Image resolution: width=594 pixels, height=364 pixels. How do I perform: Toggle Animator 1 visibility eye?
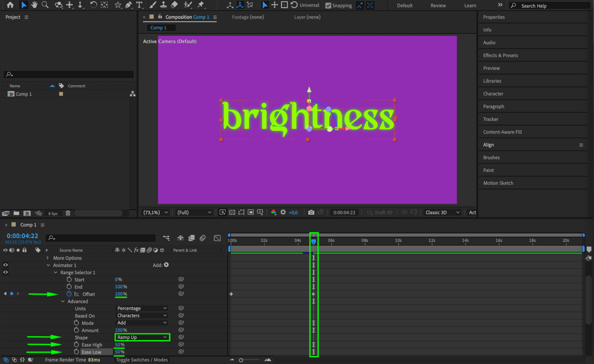tap(5, 265)
